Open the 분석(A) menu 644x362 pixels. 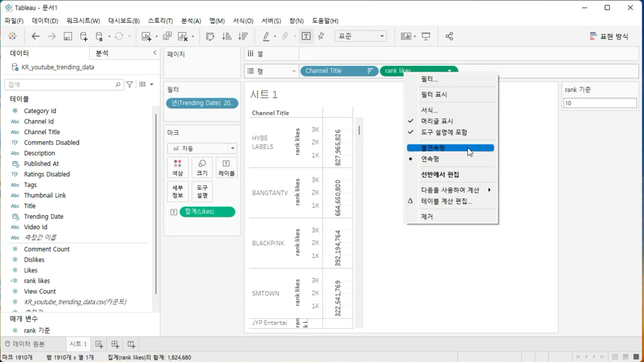[191, 21]
